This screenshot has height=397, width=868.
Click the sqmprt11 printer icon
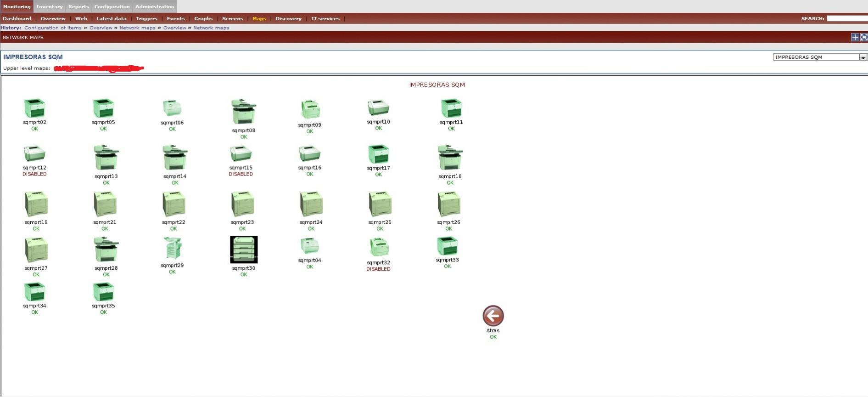coord(451,108)
